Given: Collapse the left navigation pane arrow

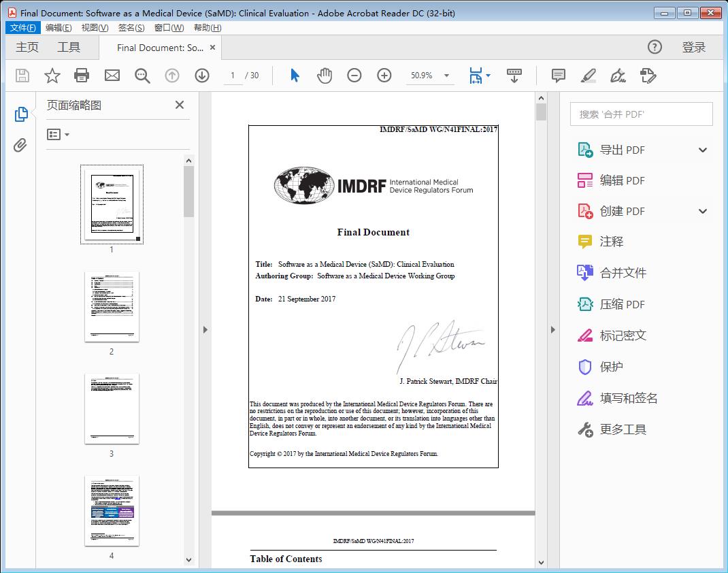Looking at the screenshot, I should [x=205, y=329].
